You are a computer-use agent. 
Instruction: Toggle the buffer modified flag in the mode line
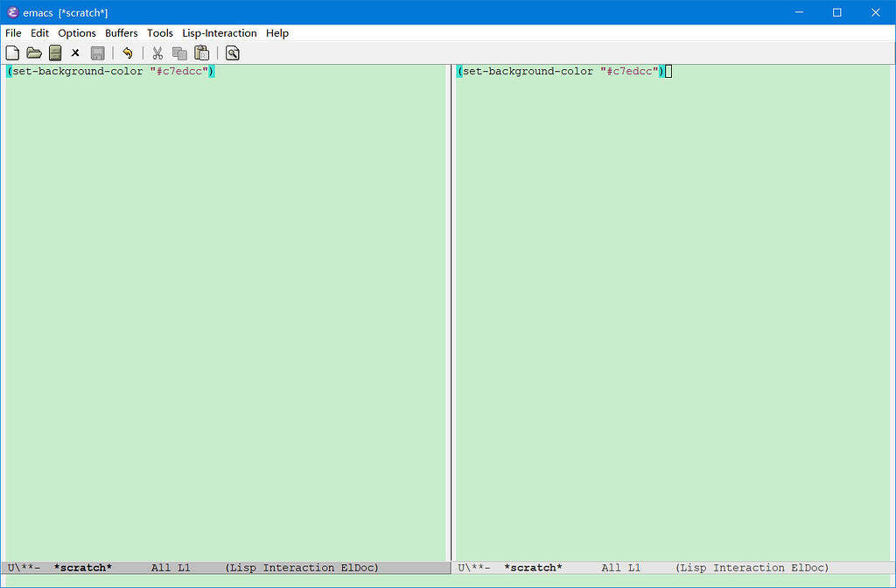click(26, 567)
